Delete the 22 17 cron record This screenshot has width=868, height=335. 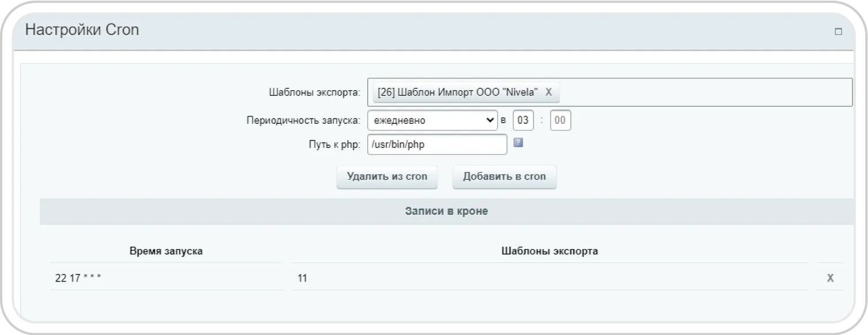click(x=830, y=278)
